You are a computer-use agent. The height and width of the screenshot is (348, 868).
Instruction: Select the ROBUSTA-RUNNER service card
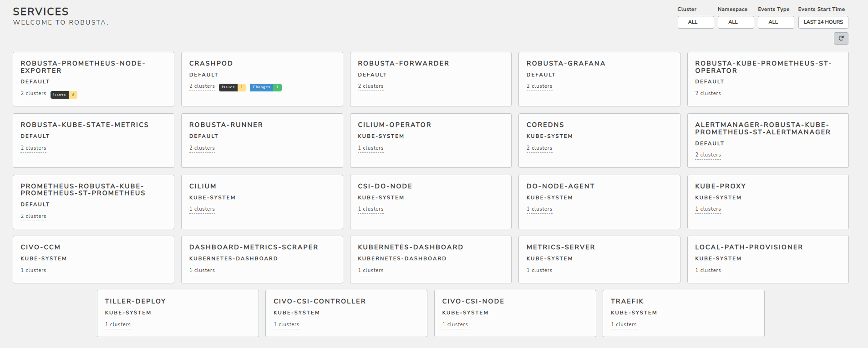(x=262, y=140)
